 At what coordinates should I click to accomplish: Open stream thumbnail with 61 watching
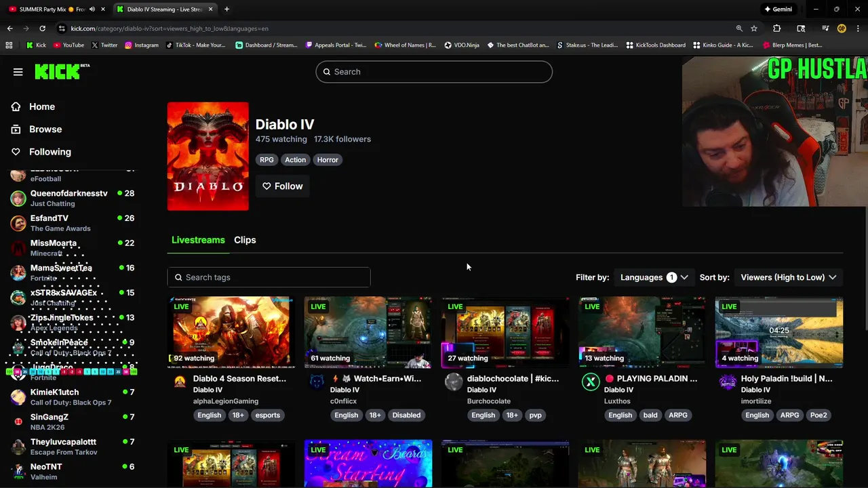tap(368, 332)
